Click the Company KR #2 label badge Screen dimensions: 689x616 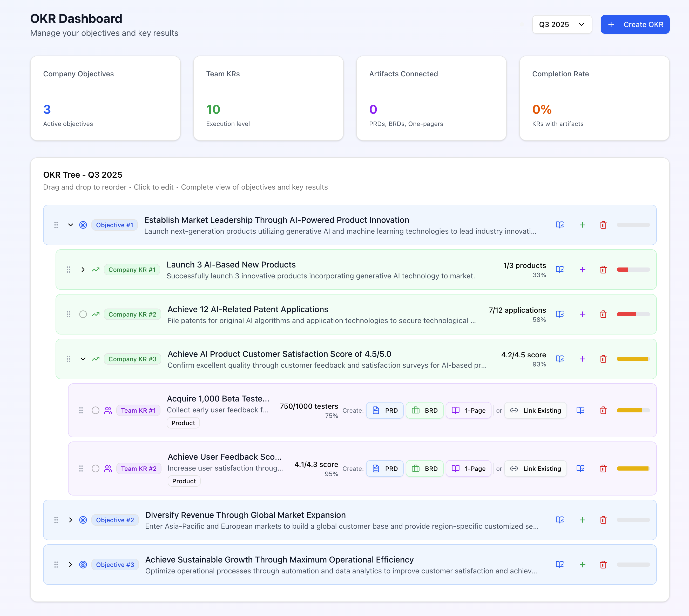[132, 314]
